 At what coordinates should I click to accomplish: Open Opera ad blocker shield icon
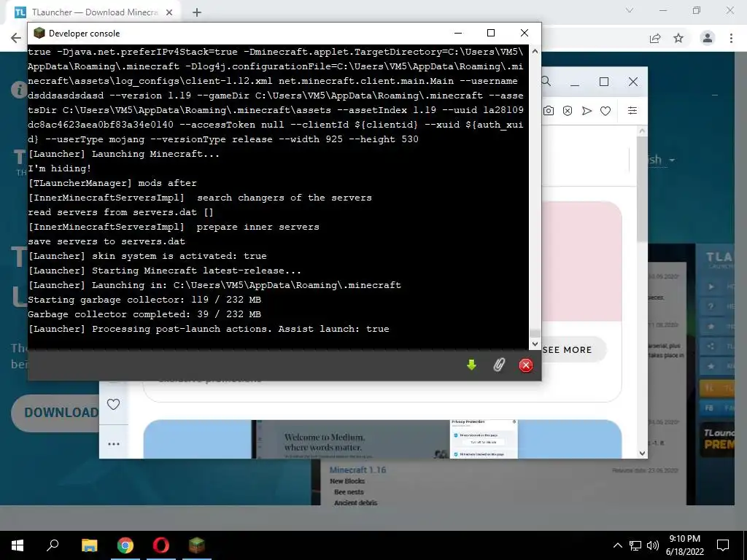coord(568,111)
